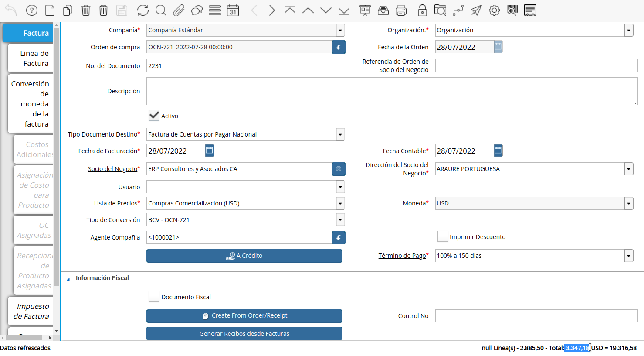
Task: Open attachments with the paperclip icon
Action: tap(179, 10)
